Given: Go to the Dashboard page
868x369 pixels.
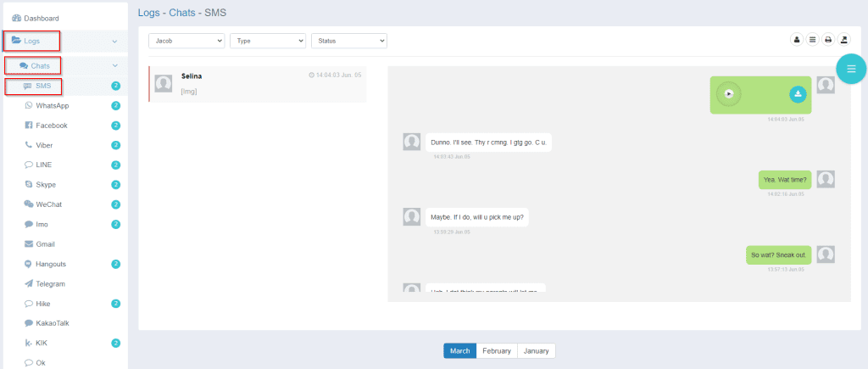Looking at the screenshot, I should coord(41,18).
